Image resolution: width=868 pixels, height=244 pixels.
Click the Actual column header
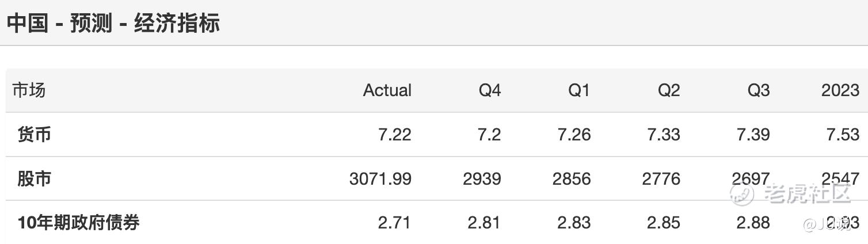tap(387, 90)
